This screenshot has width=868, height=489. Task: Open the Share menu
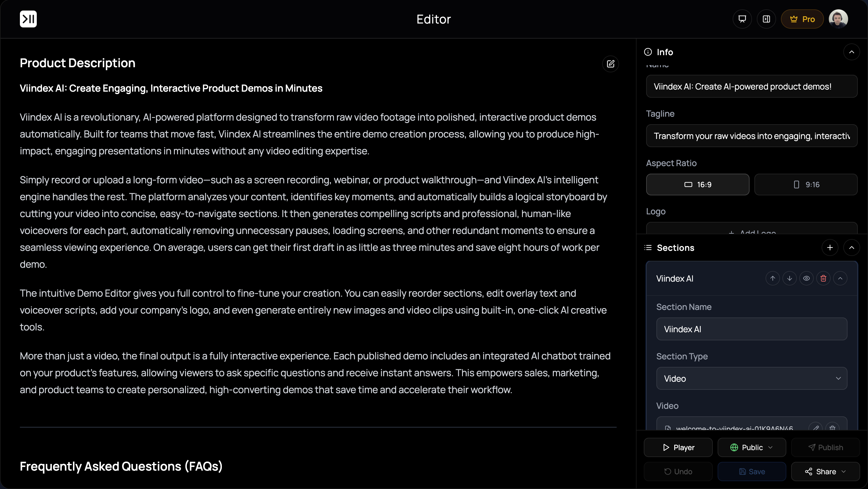[825, 472]
